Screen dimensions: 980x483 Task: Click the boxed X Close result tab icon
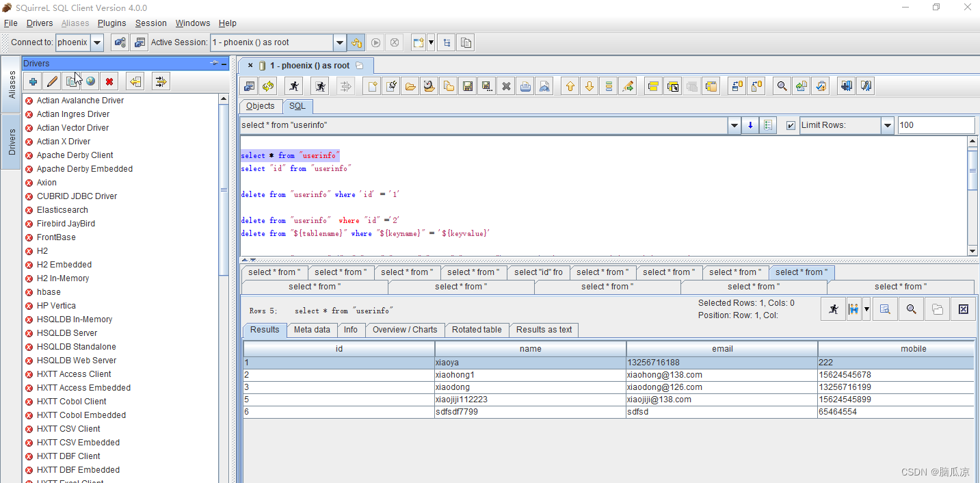point(963,309)
